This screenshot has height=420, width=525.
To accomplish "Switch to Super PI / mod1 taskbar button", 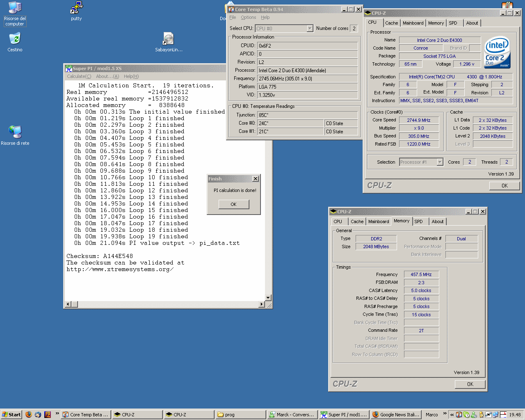I will 344,415.
